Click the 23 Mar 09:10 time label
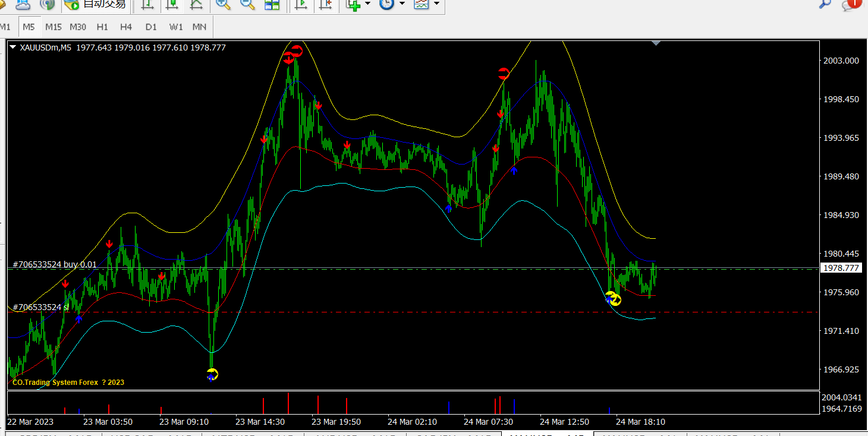 pyautogui.click(x=184, y=422)
